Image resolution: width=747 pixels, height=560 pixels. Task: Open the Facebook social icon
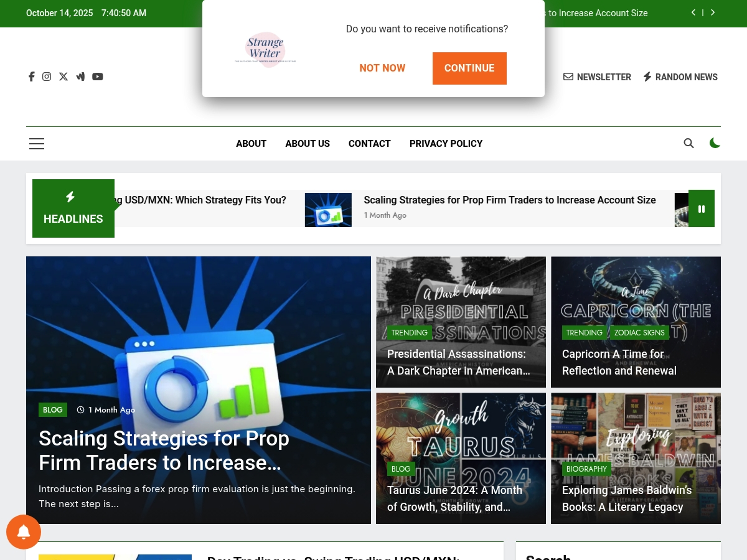32,77
